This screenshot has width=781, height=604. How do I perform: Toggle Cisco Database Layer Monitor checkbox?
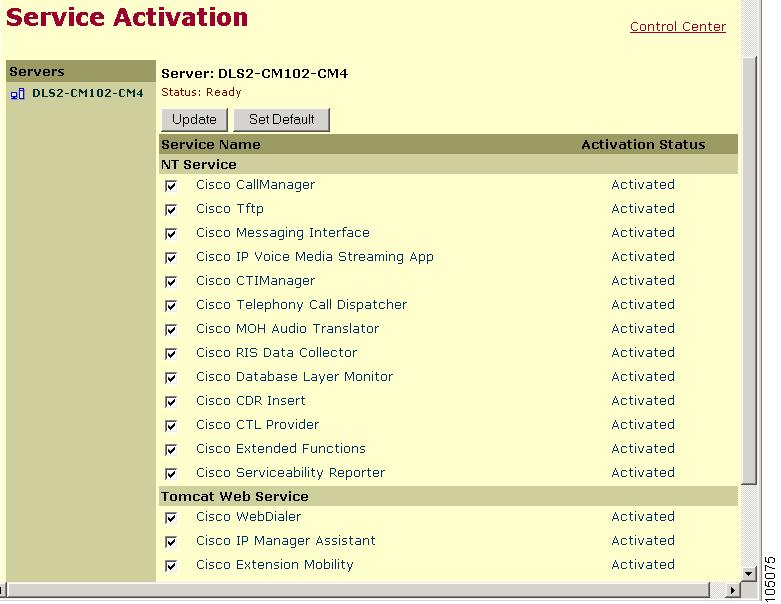(171, 377)
